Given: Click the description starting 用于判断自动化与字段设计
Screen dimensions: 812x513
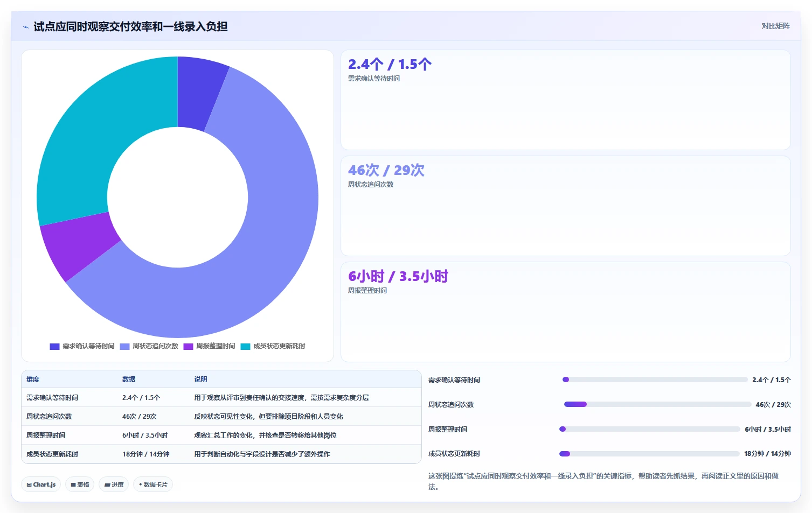Looking at the screenshot, I should [x=262, y=454].
